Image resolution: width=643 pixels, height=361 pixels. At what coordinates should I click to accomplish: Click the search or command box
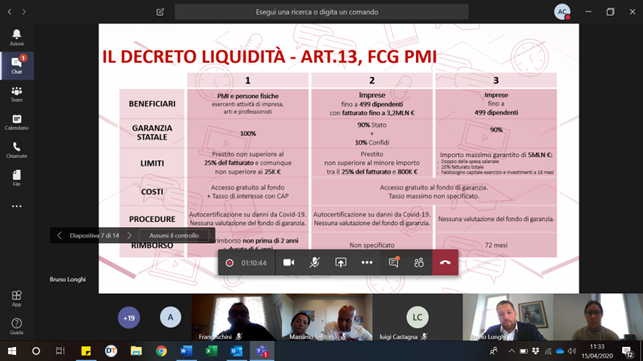tap(321, 12)
